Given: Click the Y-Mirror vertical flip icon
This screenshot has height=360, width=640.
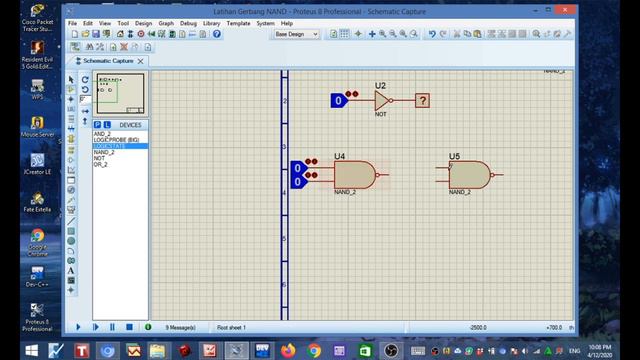Looking at the screenshot, I should pyautogui.click(x=85, y=121).
